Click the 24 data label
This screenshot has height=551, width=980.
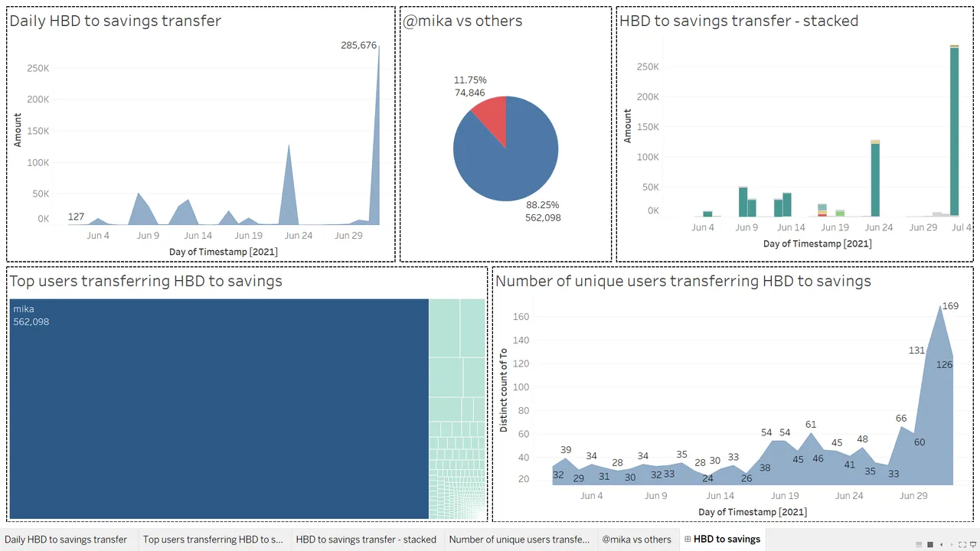pyautogui.click(x=708, y=478)
